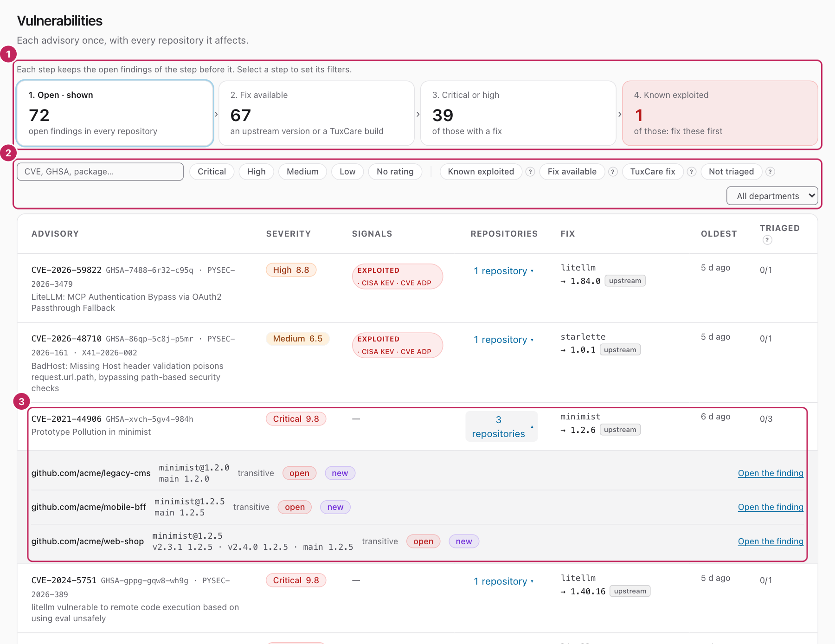This screenshot has width=835, height=644.
Task: Open the All departments dropdown
Action: point(772,196)
